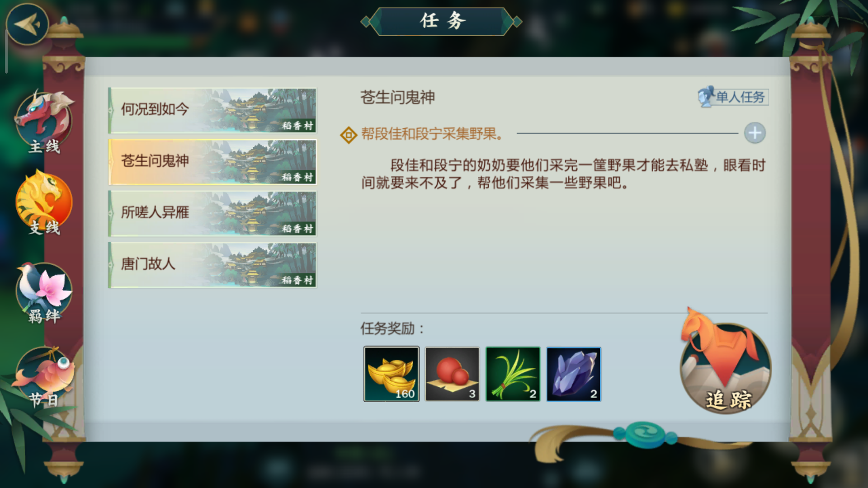
Task: Select the 所嗟人异雁 quest entry
Action: coord(212,214)
